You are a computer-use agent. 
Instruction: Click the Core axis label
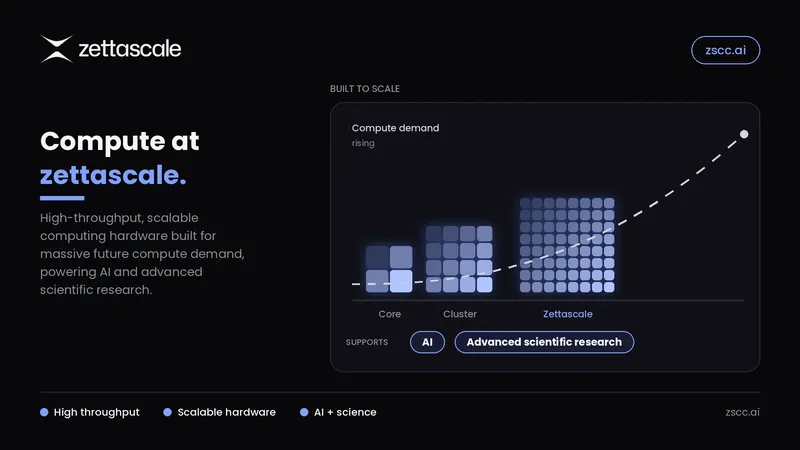(x=389, y=314)
